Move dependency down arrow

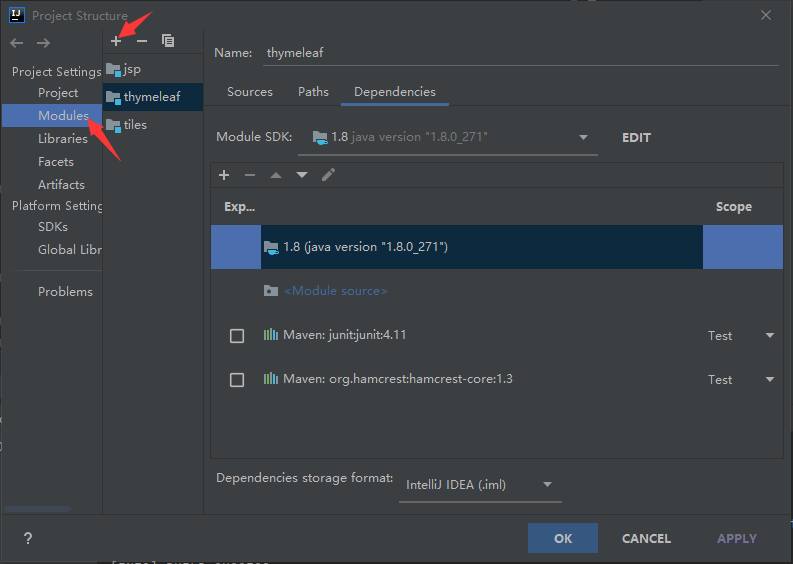[x=302, y=175]
